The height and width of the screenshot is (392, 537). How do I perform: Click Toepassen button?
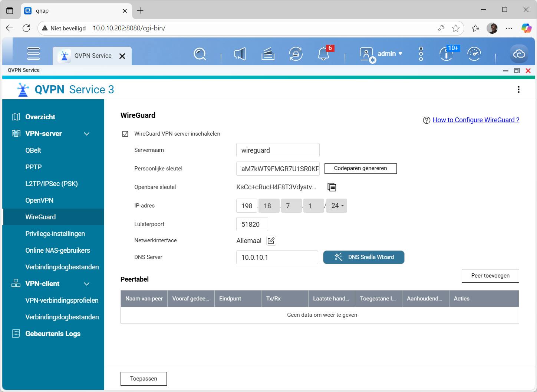[x=144, y=379]
